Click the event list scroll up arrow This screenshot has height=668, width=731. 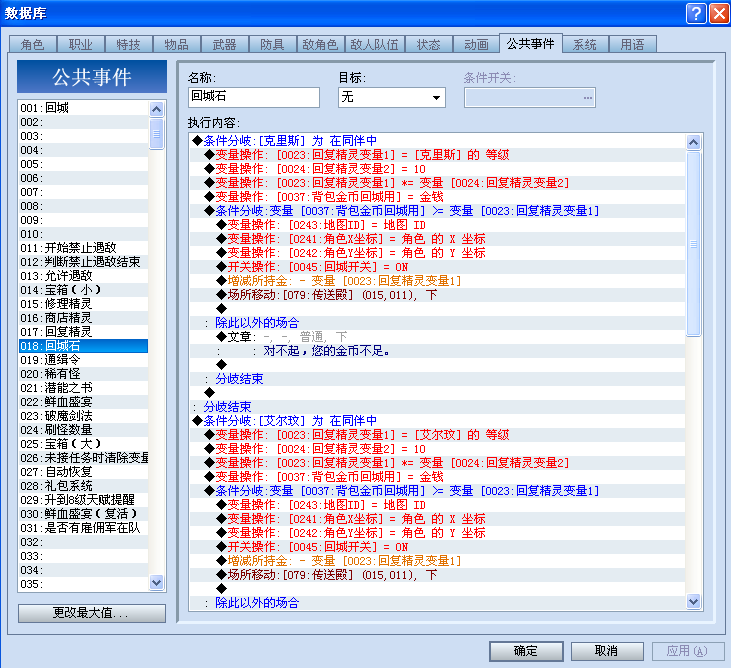tap(157, 109)
